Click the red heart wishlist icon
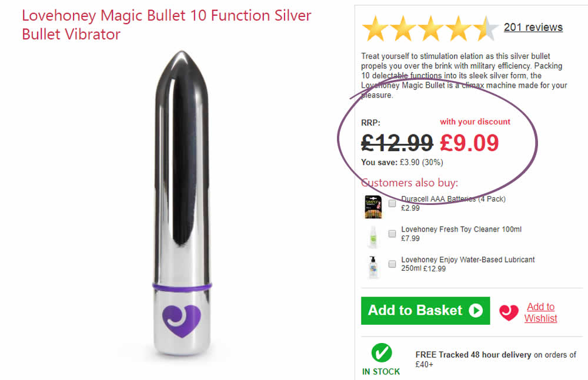Image resolution: width=588 pixels, height=380 pixels. coord(509,312)
